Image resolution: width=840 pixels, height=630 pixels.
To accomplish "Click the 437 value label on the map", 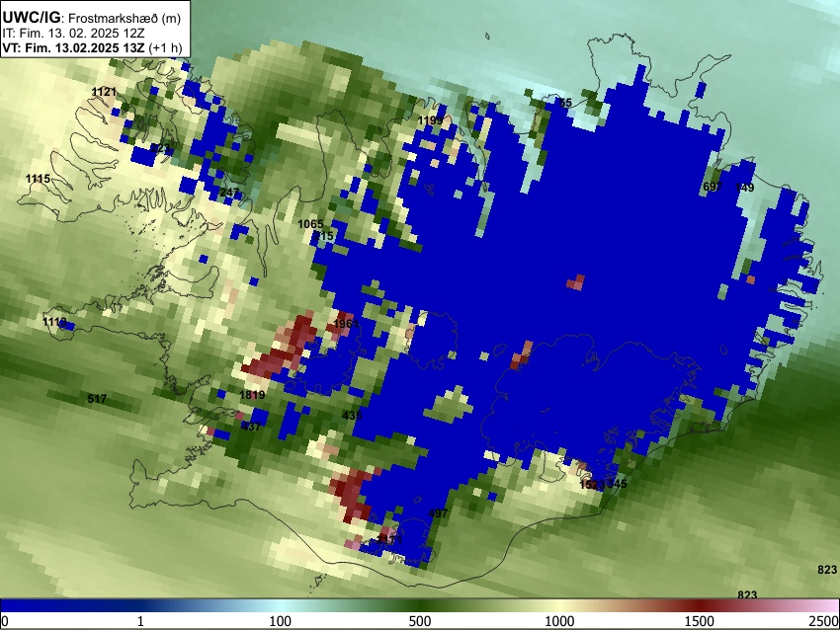I will [x=251, y=427].
